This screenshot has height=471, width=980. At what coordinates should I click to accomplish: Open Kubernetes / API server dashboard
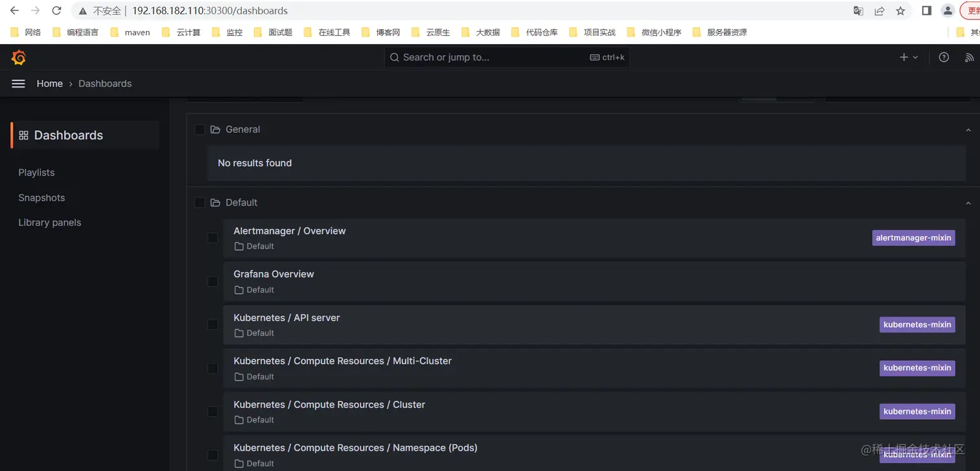[286, 318]
